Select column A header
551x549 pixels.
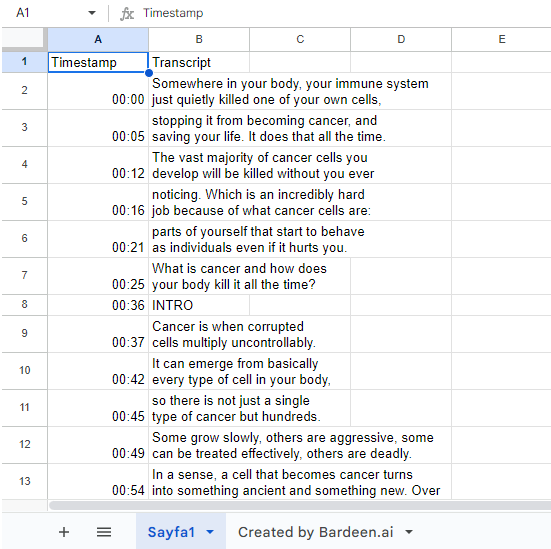98,39
